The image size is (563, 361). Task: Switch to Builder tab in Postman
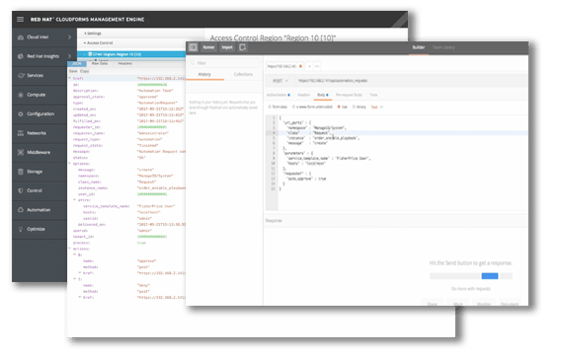point(418,47)
